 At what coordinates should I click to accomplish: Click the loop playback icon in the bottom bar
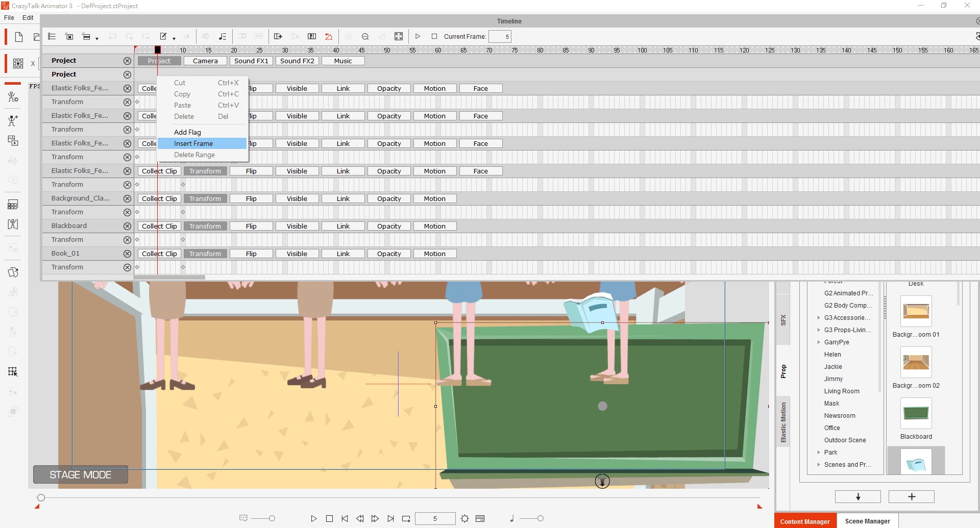pos(406,519)
